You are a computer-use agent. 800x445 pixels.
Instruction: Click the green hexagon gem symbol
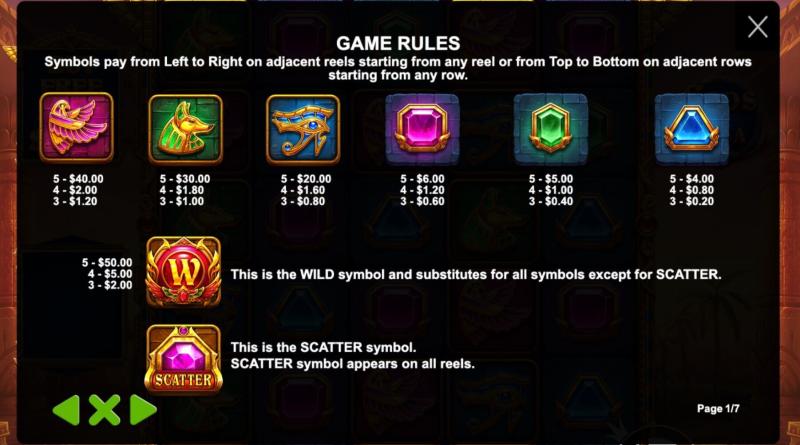click(551, 129)
